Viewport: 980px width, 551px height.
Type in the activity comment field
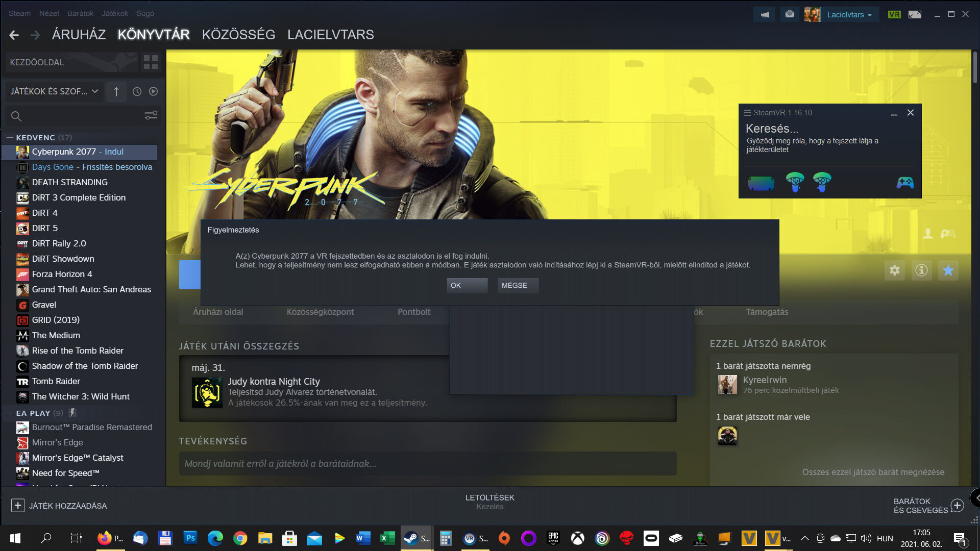pos(428,464)
